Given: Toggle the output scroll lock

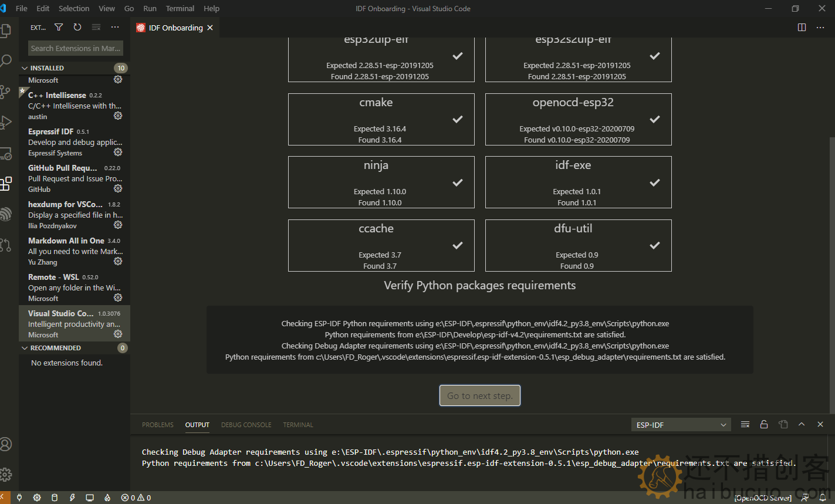Looking at the screenshot, I should [763, 424].
